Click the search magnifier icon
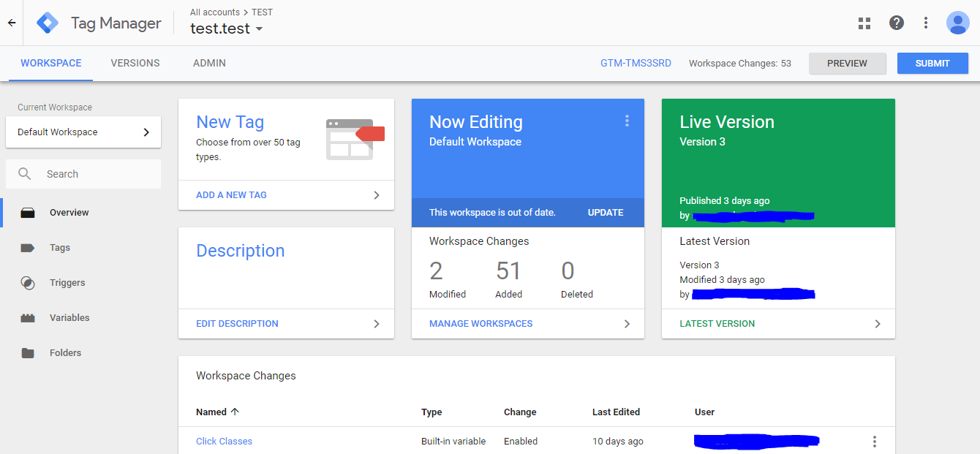 coord(25,174)
